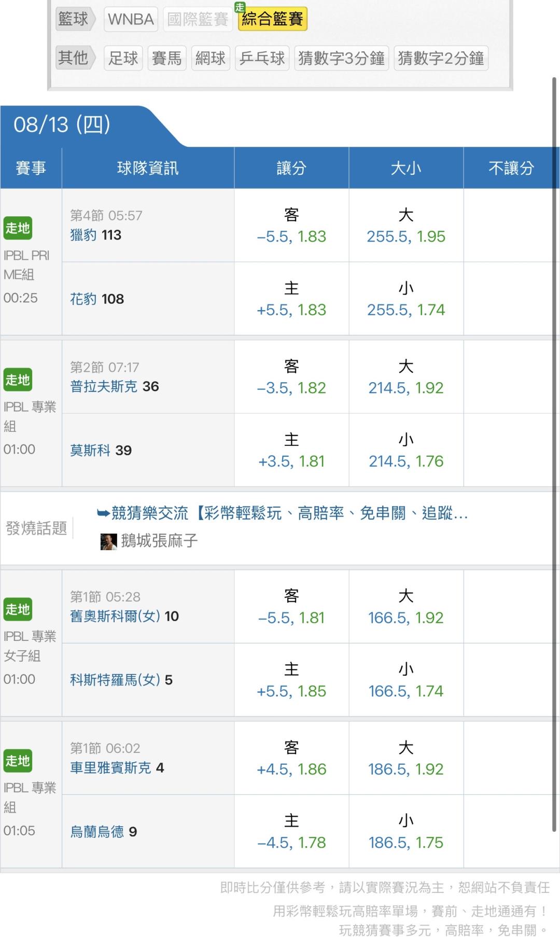Screen dimensions: 560x937
Task: Click the 走地 badge for 舊奧斯科爾(女) match
Action: (18, 609)
